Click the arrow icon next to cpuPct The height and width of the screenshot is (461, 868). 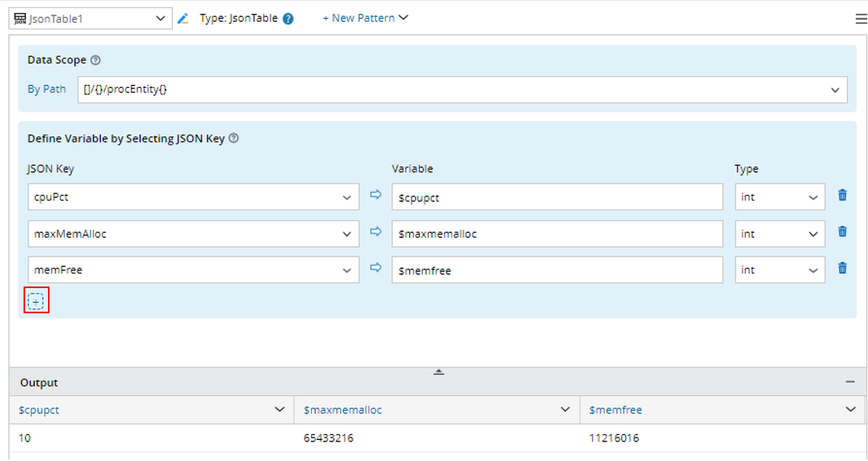click(375, 196)
